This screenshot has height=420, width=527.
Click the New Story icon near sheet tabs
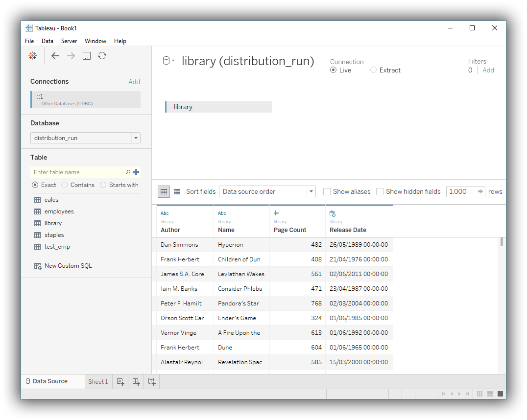(x=151, y=381)
